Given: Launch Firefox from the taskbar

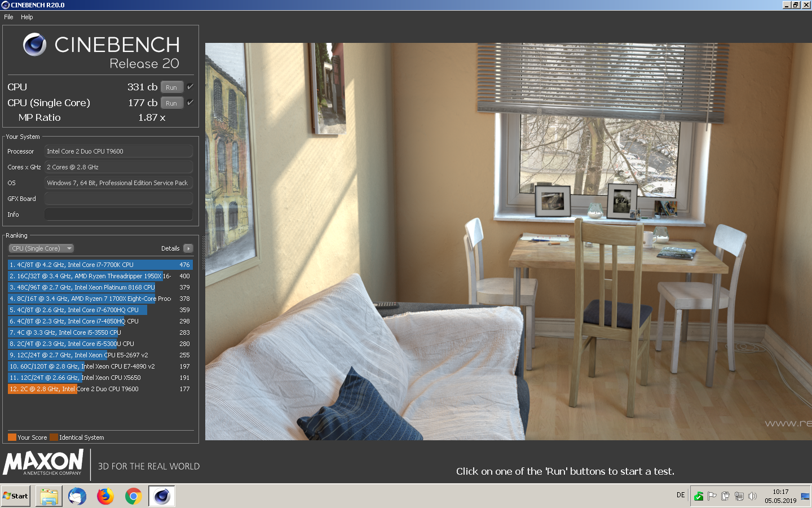Looking at the screenshot, I should pos(105,496).
